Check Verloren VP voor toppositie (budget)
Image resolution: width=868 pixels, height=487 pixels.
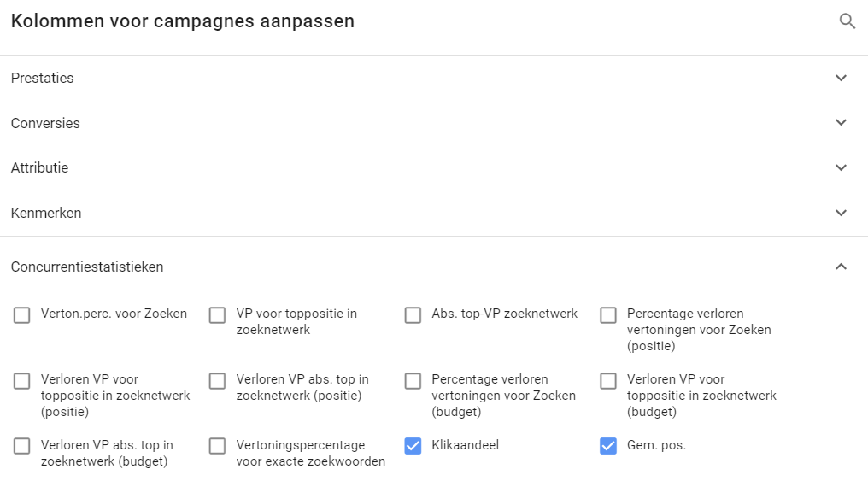[608, 381]
